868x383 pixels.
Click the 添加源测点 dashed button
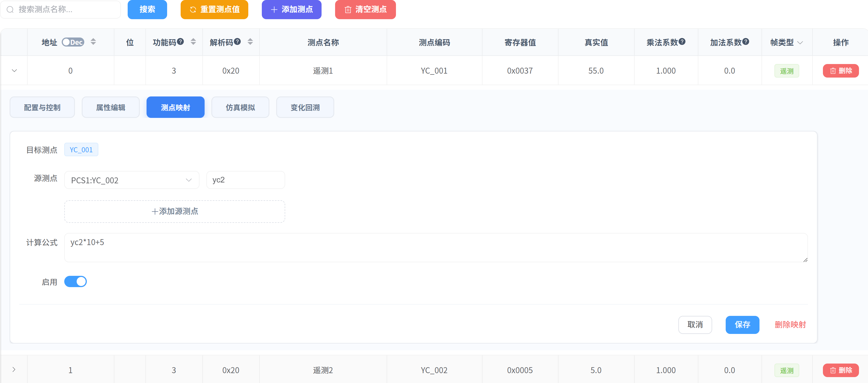pyautogui.click(x=174, y=212)
